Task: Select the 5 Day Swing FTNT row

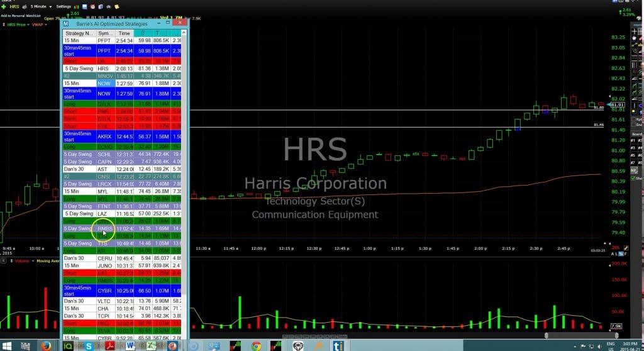Action: coord(122,206)
